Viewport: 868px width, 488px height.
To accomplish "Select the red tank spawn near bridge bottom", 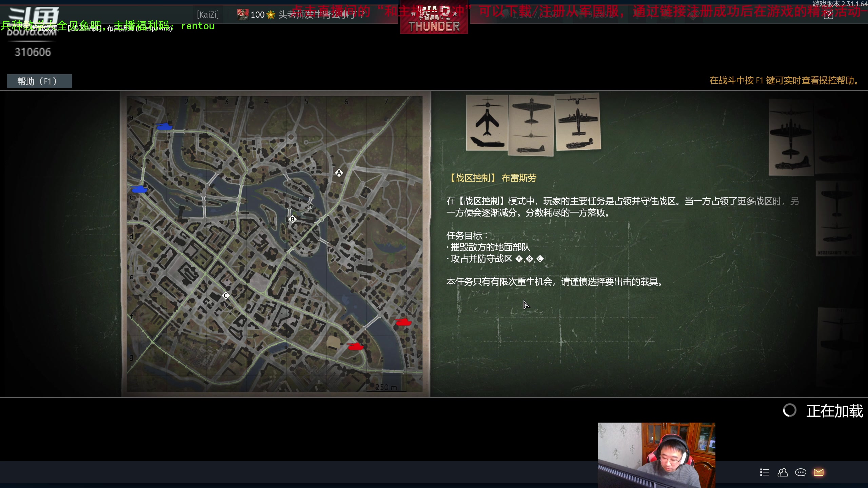I will point(355,346).
